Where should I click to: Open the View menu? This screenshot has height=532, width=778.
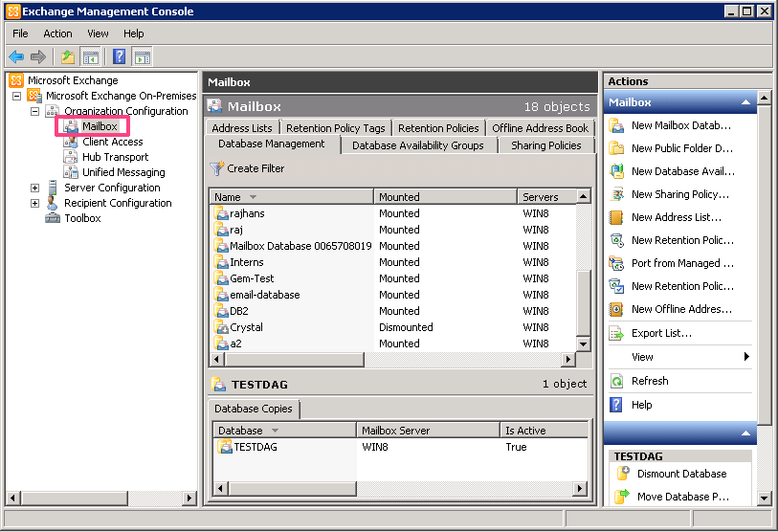point(98,33)
